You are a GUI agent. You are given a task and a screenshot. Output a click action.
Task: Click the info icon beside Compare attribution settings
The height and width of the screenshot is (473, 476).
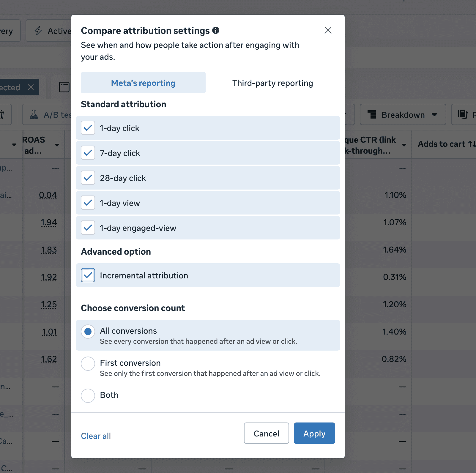point(216,30)
